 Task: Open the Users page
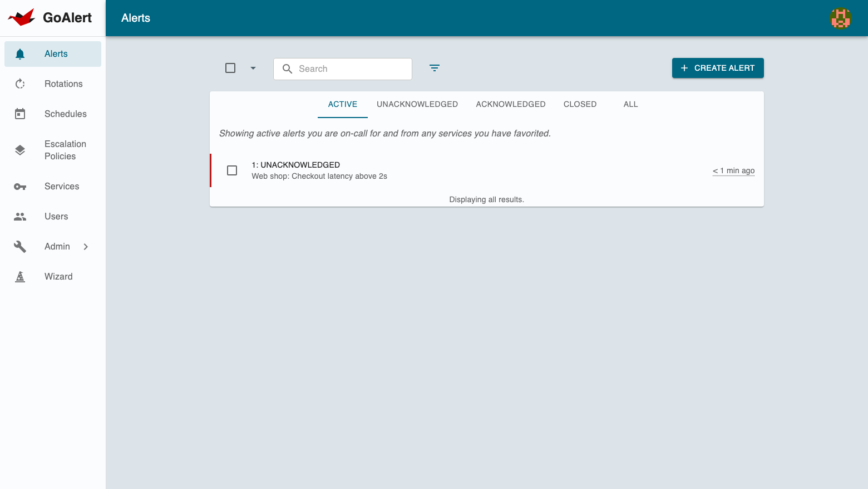tap(53, 217)
